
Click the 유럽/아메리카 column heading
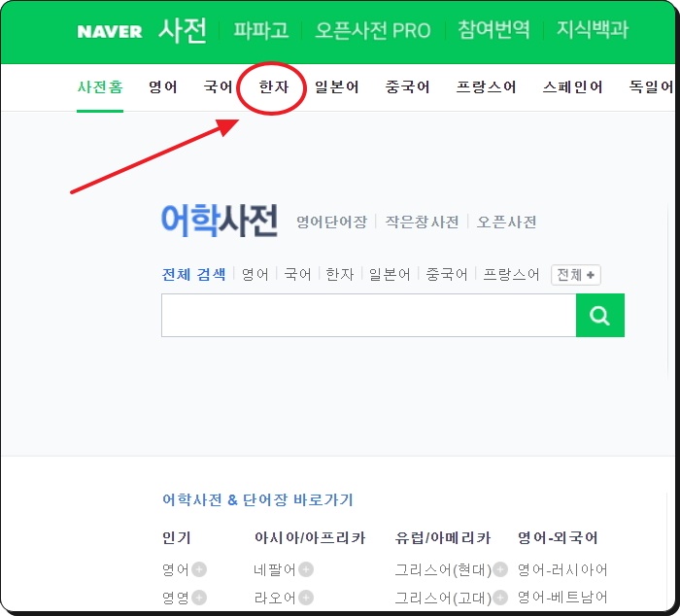(443, 538)
